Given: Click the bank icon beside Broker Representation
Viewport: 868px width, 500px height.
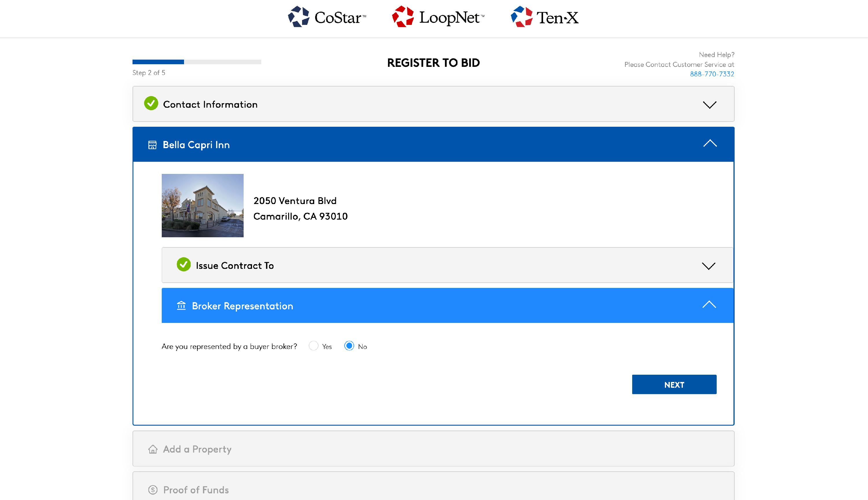Looking at the screenshot, I should pos(181,305).
